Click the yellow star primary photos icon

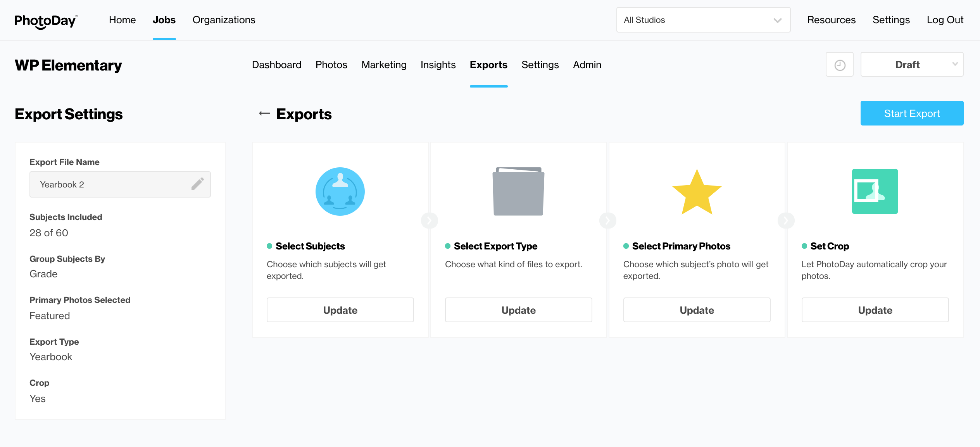(x=697, y=192)
